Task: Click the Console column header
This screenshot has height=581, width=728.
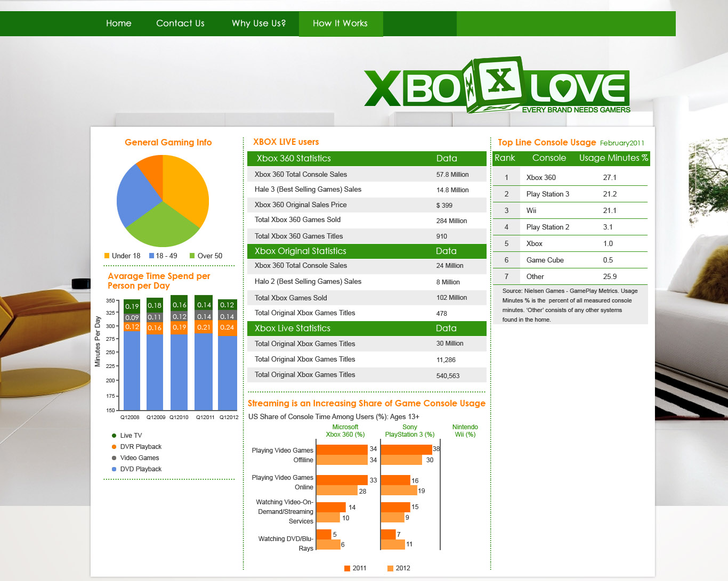Action: [x=549, y=158]
